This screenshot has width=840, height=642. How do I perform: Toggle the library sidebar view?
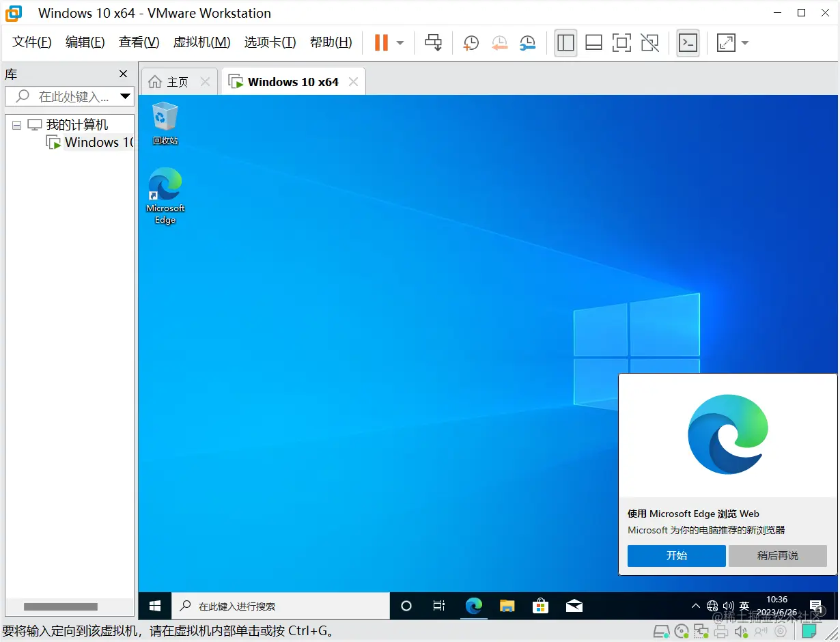pos(565,42)
